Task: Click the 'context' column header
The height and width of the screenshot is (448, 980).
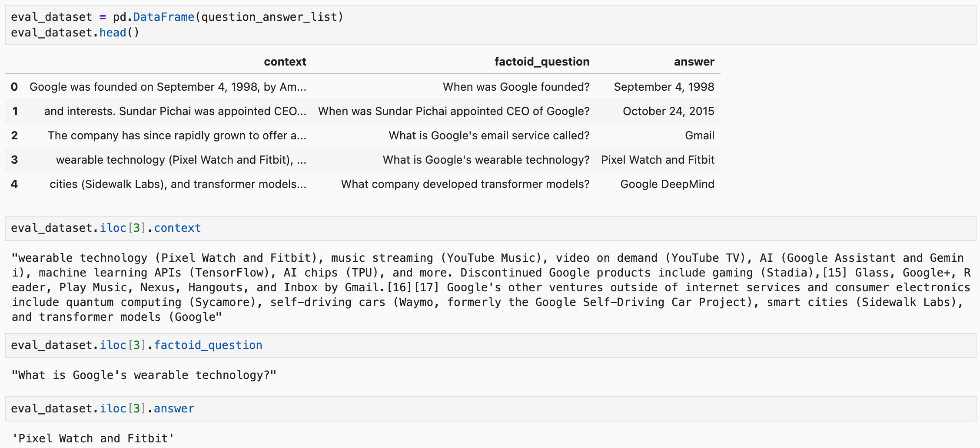Action: coord(285,62)
